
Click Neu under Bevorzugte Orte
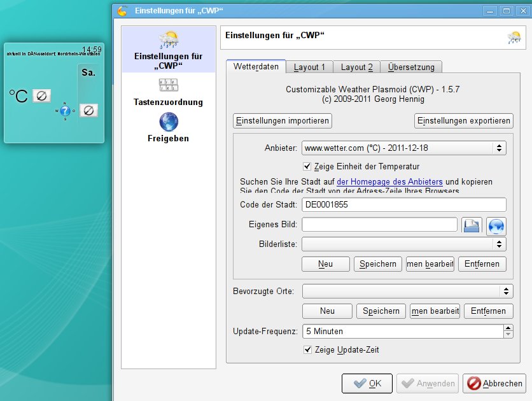[327, 311]
